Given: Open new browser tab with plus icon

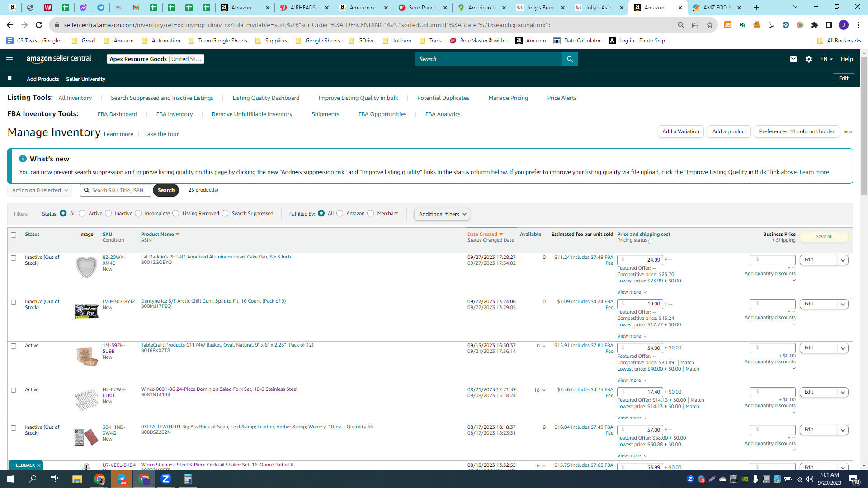Looking at the screenshot, I should (756, 8).
